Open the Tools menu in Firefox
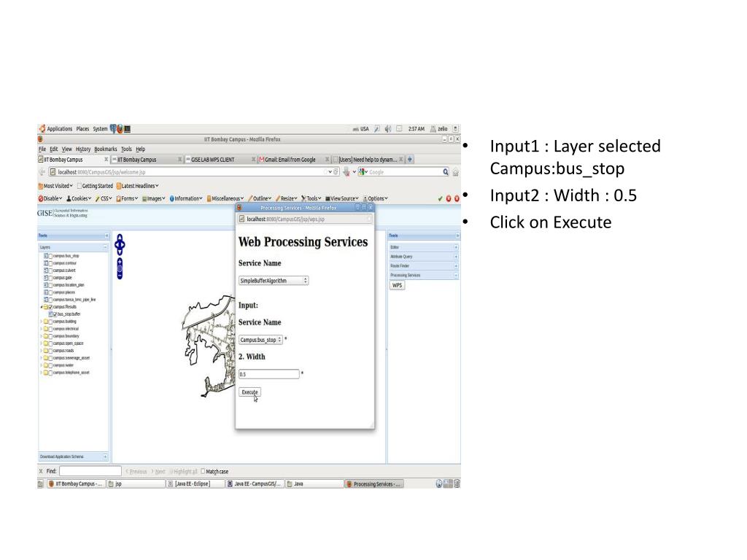This screenshot has height=560, width=747. 126,149
